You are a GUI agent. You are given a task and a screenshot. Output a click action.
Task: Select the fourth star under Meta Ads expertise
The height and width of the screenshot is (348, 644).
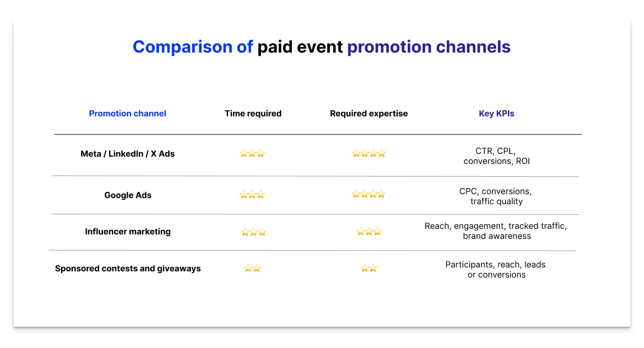click(x=381, y=153)
